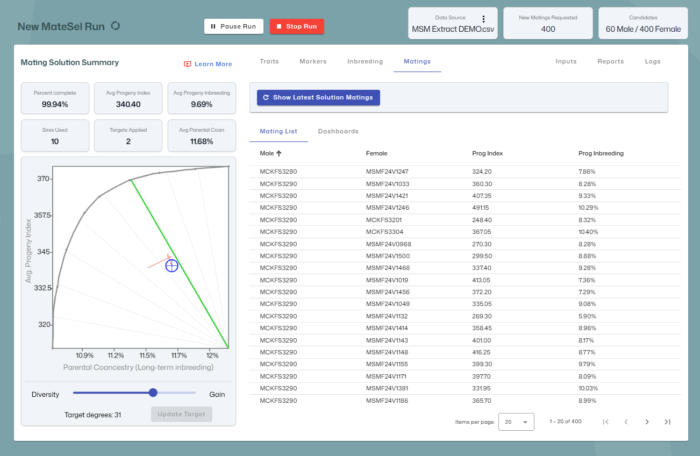This screenshot has width=700, height=456.
Task: Click the blue crosshair target on the chart
Action: pos(171,265)
